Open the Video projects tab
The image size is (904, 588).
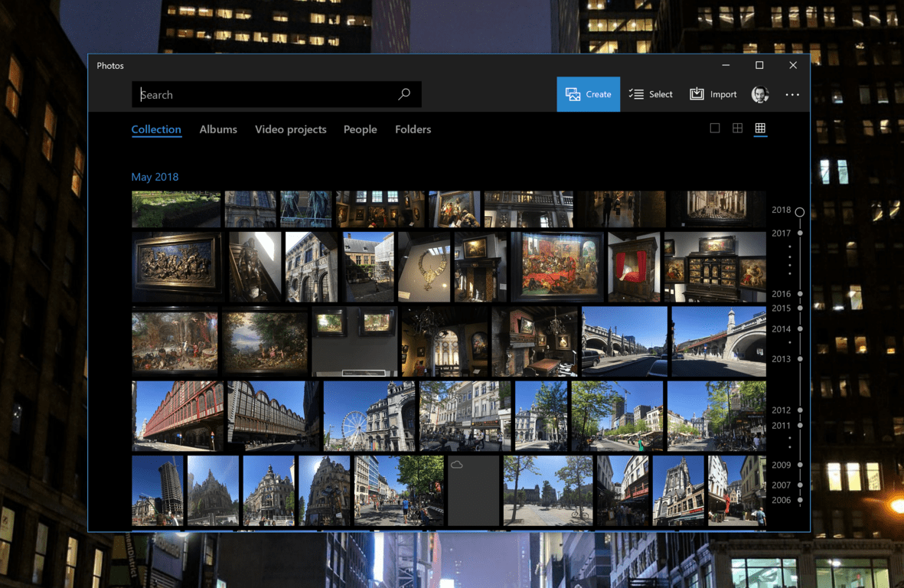291,129
